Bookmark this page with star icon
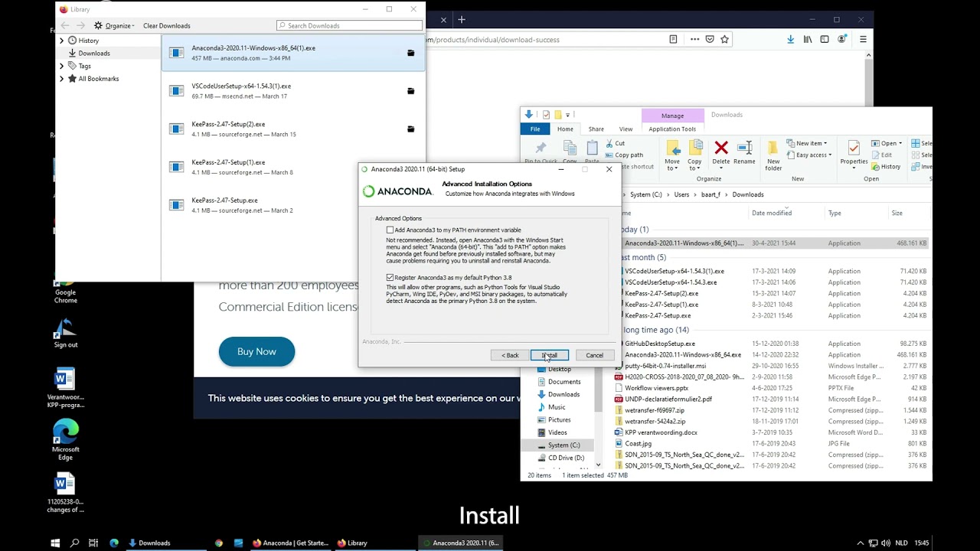 point(724,39)
